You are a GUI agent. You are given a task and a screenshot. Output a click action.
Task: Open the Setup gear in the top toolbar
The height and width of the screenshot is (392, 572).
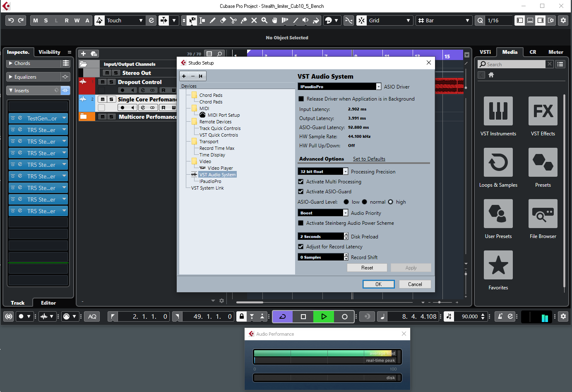pos(563,20)
